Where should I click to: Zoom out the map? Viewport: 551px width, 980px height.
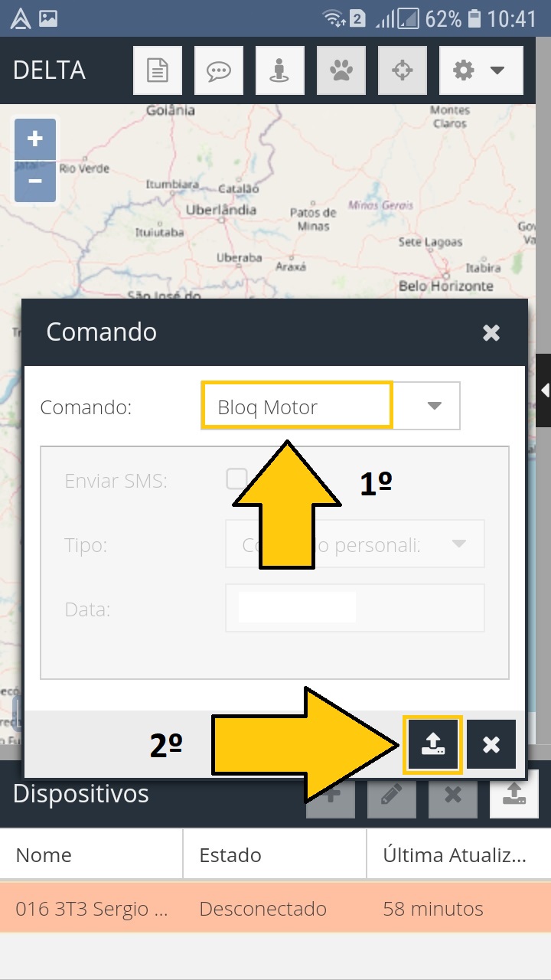[x=35, y=181]
